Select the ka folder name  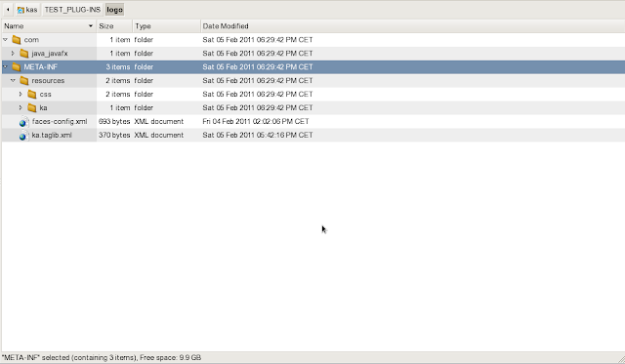(x=43, y=108)
